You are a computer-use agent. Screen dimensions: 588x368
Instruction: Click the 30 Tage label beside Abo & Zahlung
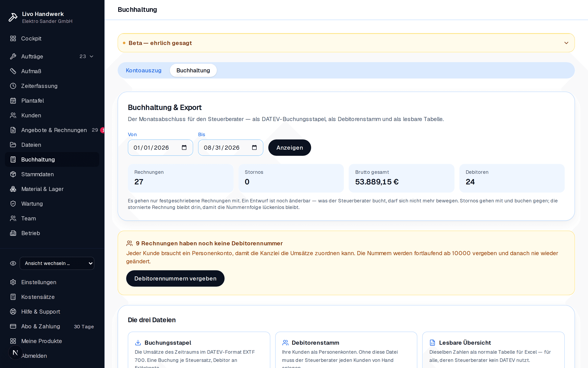click(84, 327)
